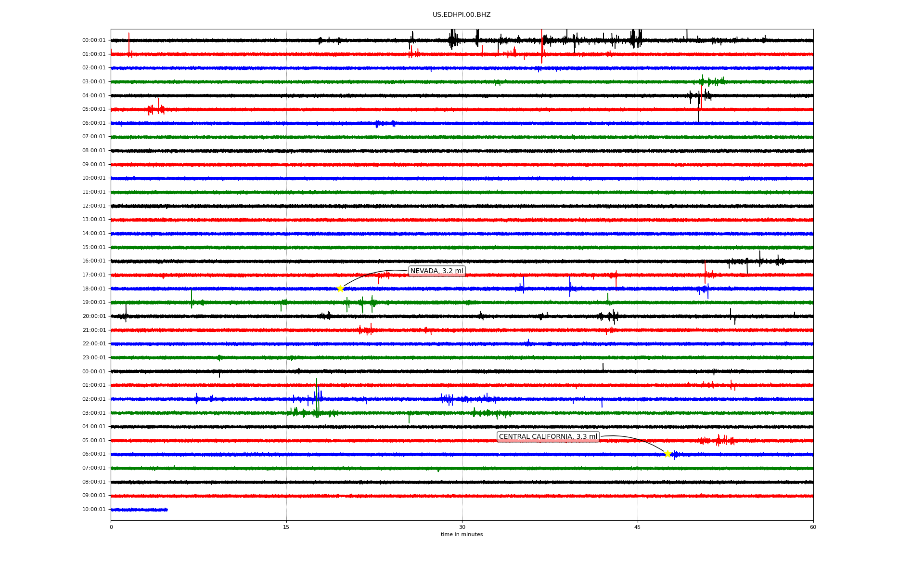Click the 'time in minutes' axis label
The width and height of the screenshot is (924, 578).
pos(462,535)
